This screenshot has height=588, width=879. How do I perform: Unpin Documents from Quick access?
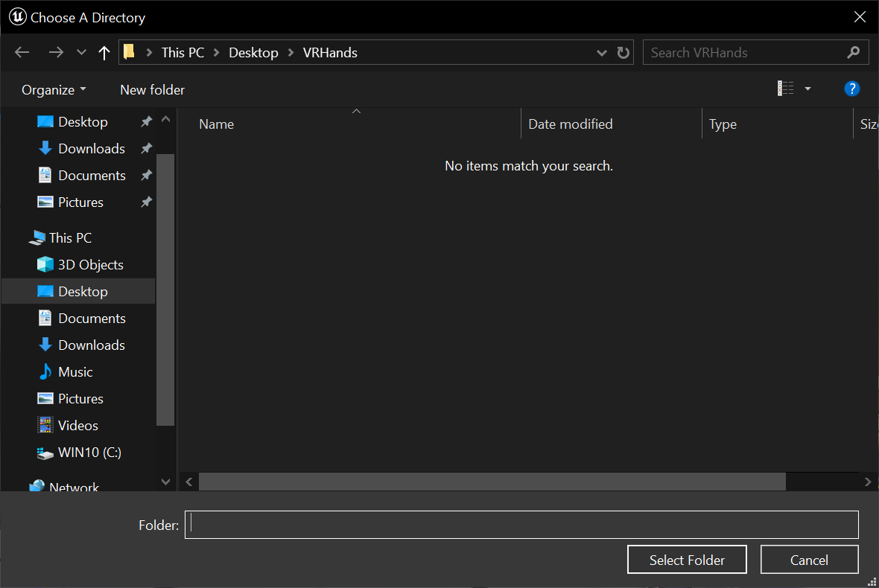(x=146, y=175)
